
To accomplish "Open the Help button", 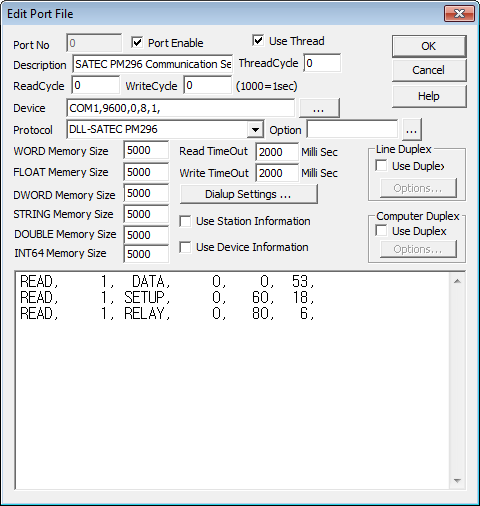I will click(429, 96).
